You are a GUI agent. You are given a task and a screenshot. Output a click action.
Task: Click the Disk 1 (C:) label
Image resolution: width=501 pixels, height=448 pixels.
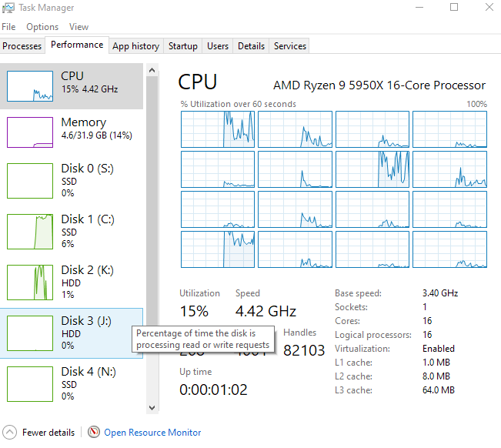[x=88, y=219]
